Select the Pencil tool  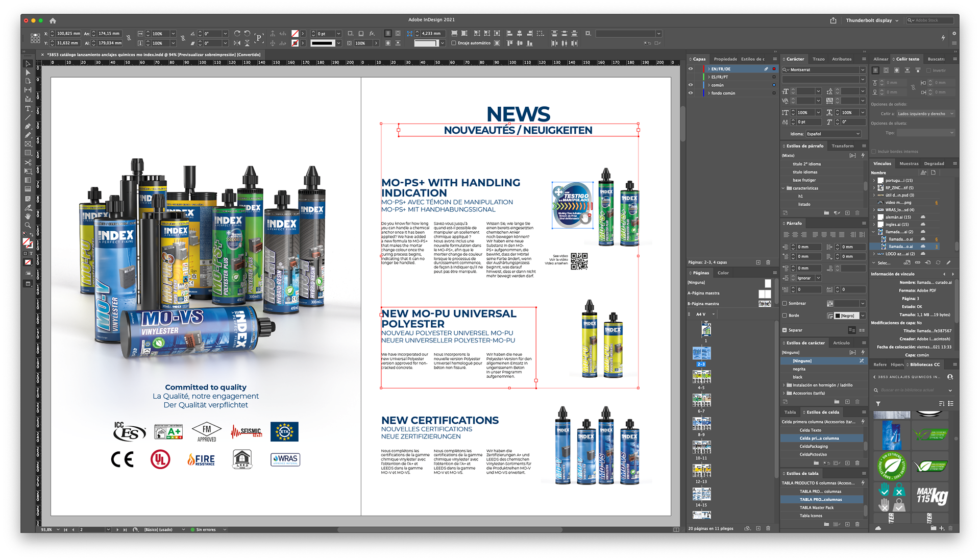coord(28,135)
